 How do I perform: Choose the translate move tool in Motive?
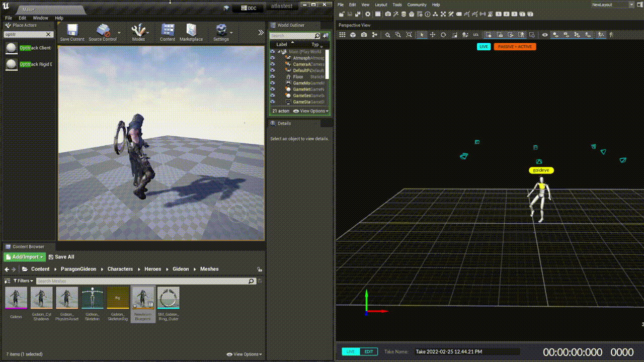pyautogui.click(x=432, y=35)
